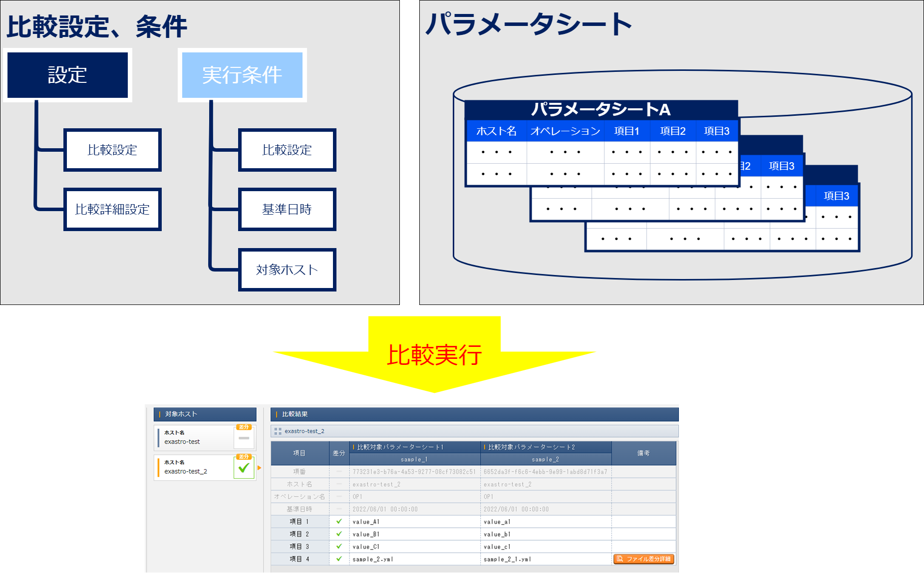
Task: Click the dash diff icon for exastro-test host
Action: [x=244, y=438]
